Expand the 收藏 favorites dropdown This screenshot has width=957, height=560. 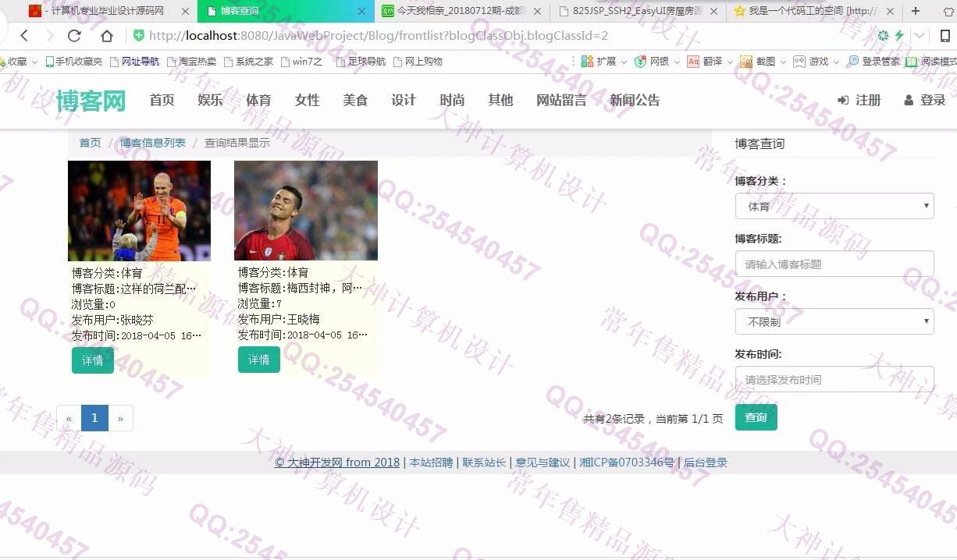(35, 62)
